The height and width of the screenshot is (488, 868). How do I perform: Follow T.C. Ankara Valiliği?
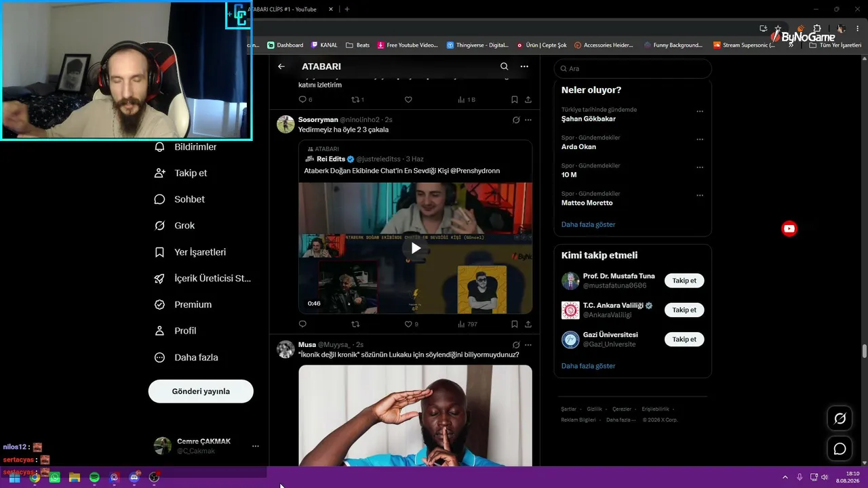(x=684, y=310)
